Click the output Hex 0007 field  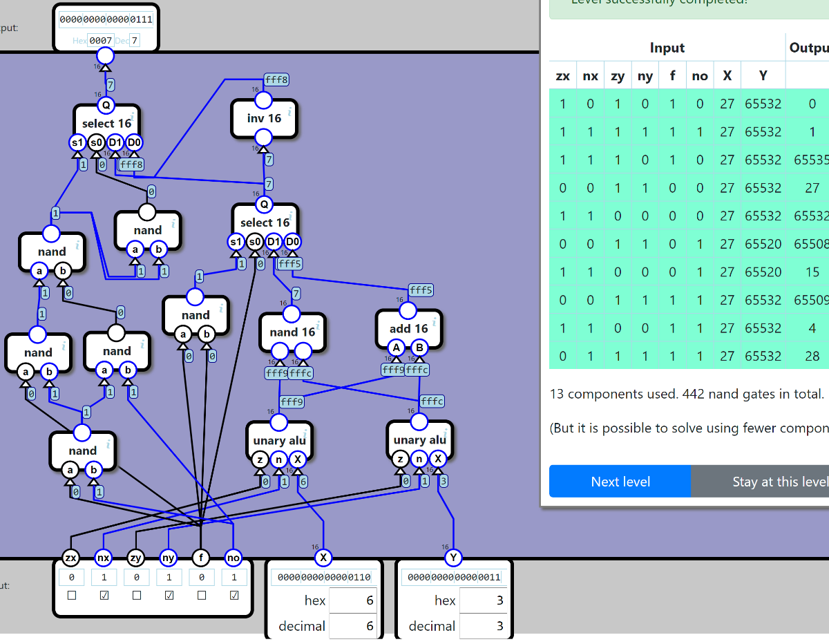(x=101, y=41)
